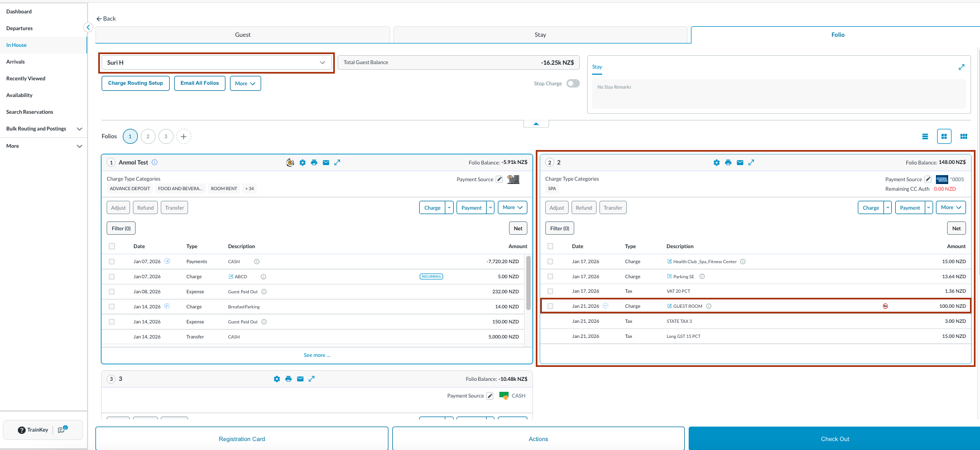Expand the More dropdown beside Email All Folios
Screen dimensions: 980x450
point(245,84)
